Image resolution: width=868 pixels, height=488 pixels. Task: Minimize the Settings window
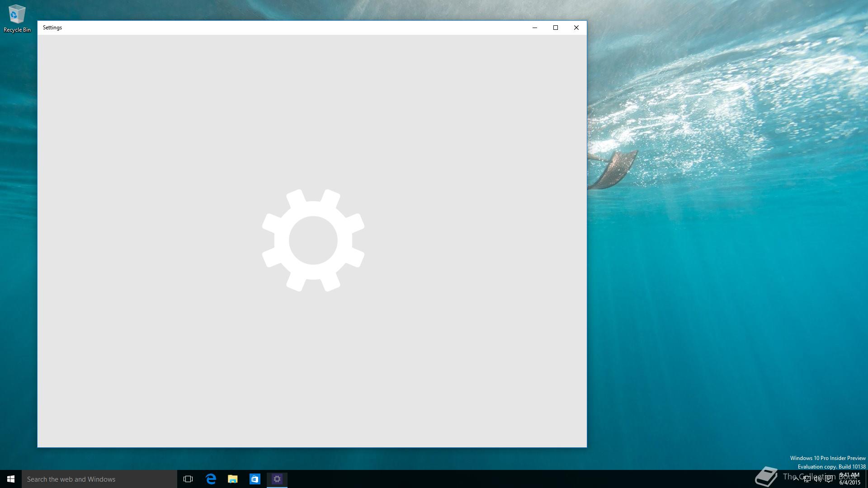coord(535,28)
